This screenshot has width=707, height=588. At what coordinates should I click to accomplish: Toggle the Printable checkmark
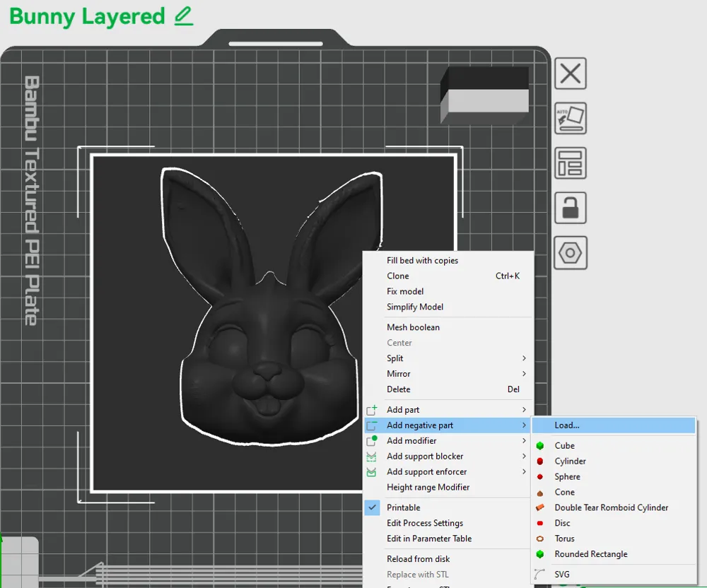tap(372, 507)
